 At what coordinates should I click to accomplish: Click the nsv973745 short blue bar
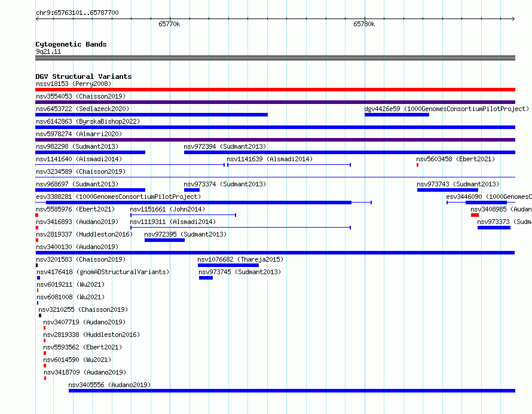[x=206, y=278]
